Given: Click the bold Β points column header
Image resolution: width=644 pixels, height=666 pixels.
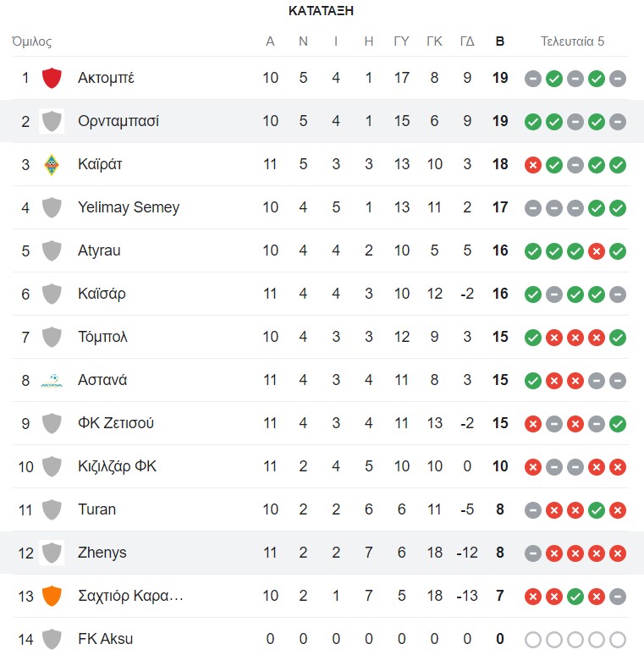Looking at the screenshot, I should (500, 41).
